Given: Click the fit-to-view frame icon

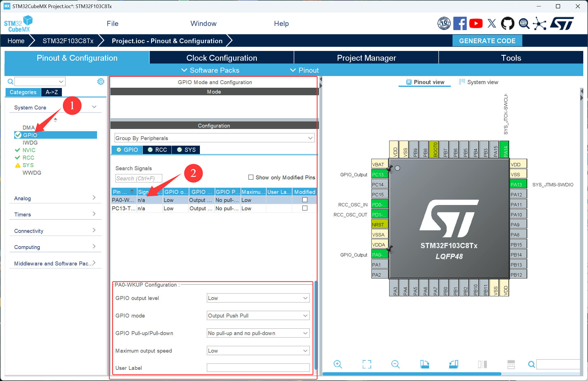Looking at the screenshot, I should 367,364.
